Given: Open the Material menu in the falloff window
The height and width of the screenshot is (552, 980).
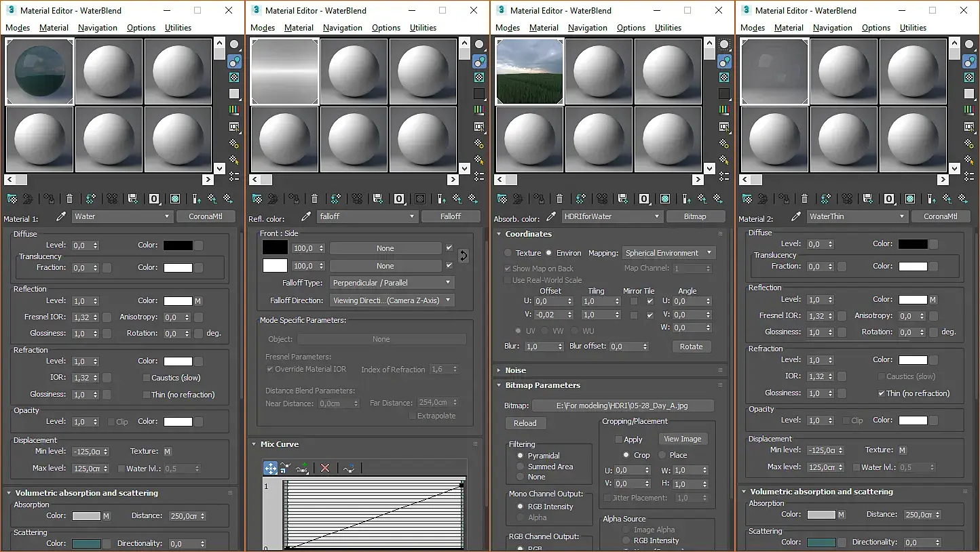Looking at the screenshot, I should point(299,28).
